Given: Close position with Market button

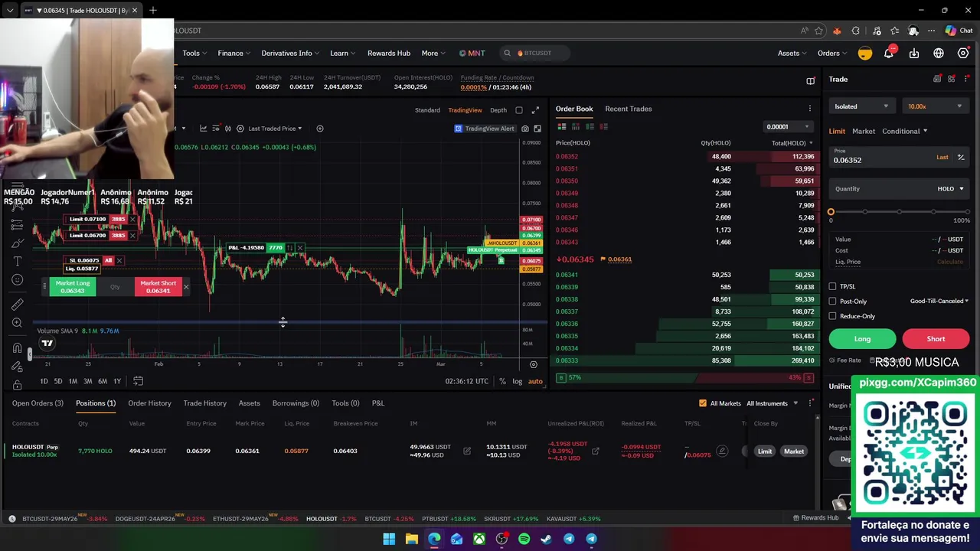Looking at the screenshot, I should pos(793,452).
